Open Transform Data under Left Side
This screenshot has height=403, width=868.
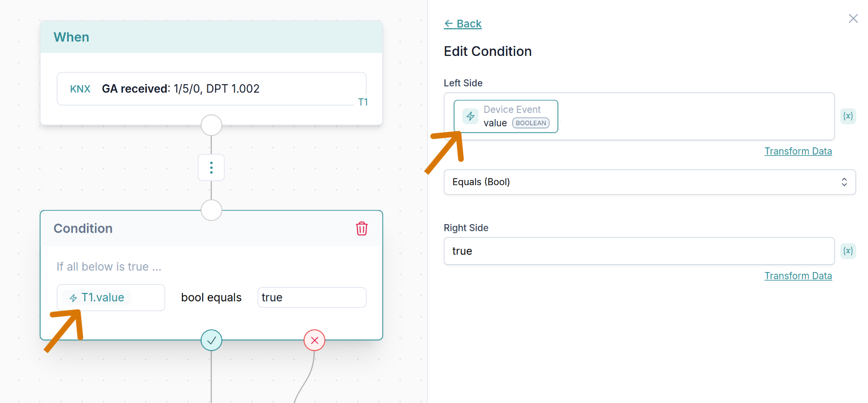click(x=797, y=151)
